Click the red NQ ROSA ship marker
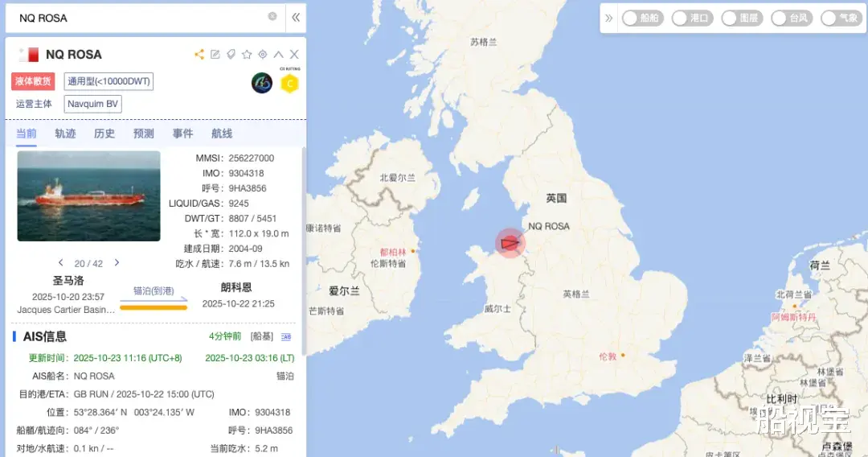Image resolution: width=868 pixels, height=457 pixels. [x=510, y=243]
